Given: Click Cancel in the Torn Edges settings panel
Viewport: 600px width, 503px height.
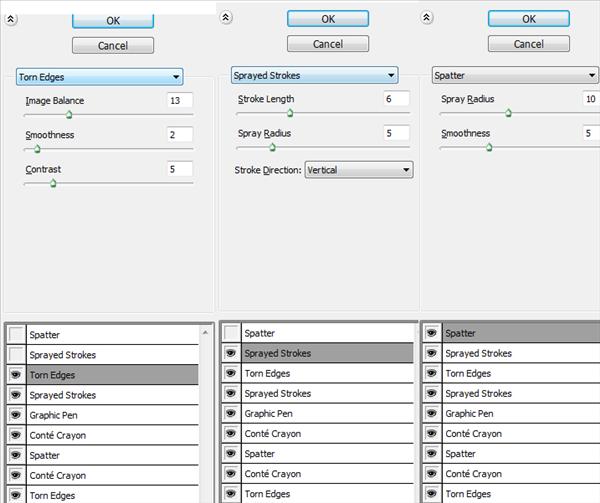Looking at the screenshot, I should pos(113,46).
